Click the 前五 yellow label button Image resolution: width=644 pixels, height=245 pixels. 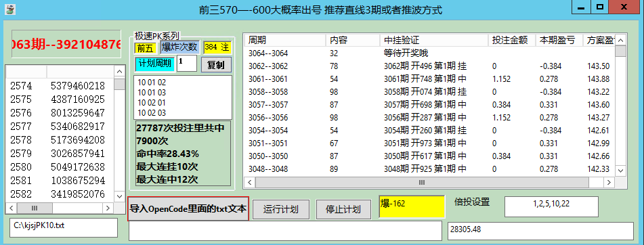(146, 48)
